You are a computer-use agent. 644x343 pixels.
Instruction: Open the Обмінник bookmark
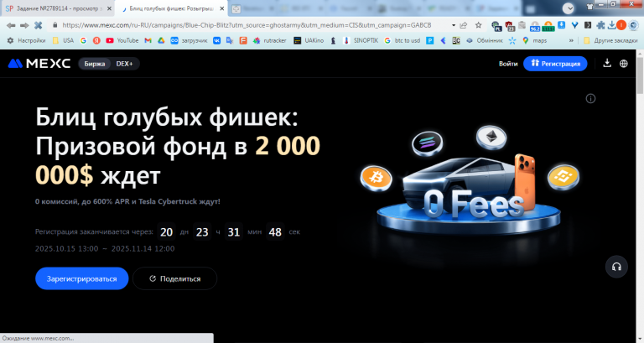coord(484,40)
